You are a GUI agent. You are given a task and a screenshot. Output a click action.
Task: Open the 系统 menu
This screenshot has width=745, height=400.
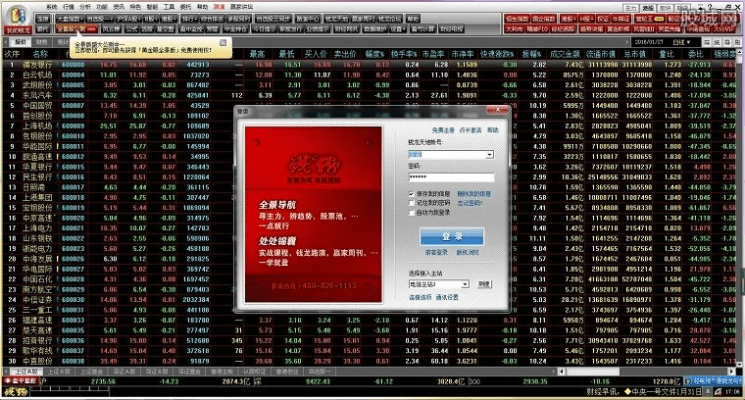tap(52, 7)
